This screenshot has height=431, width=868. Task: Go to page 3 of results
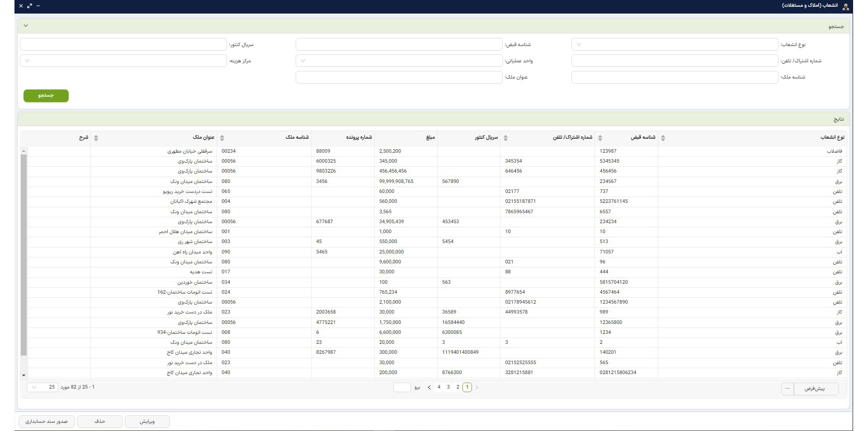[x=448, y=387]
